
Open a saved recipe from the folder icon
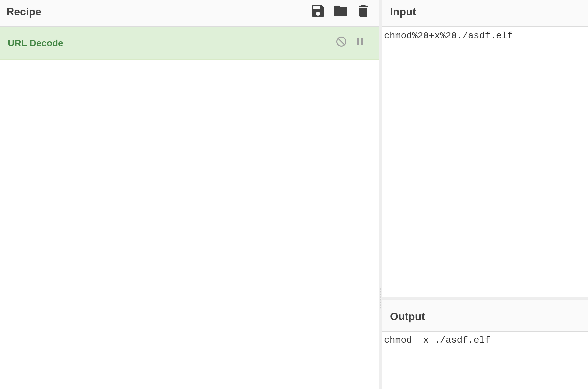click(340, 11)
